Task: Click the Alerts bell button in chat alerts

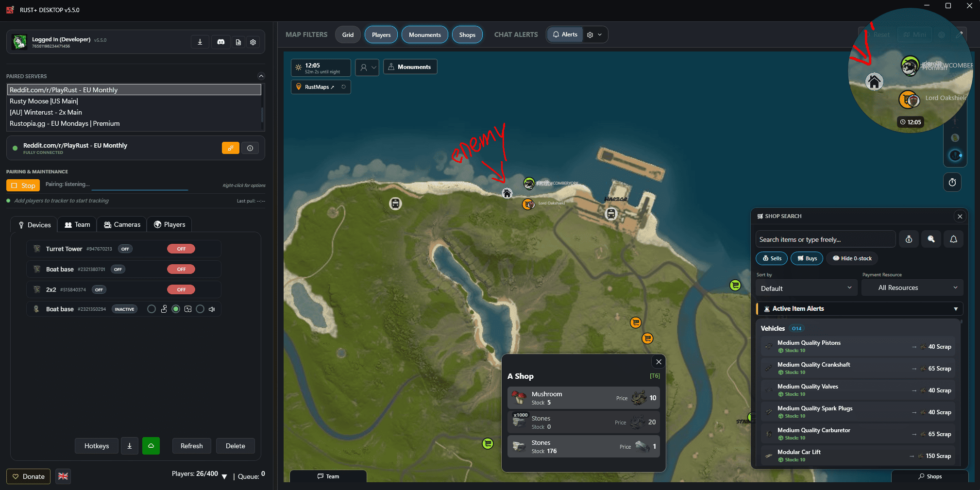Action: [x=565, y=34]
